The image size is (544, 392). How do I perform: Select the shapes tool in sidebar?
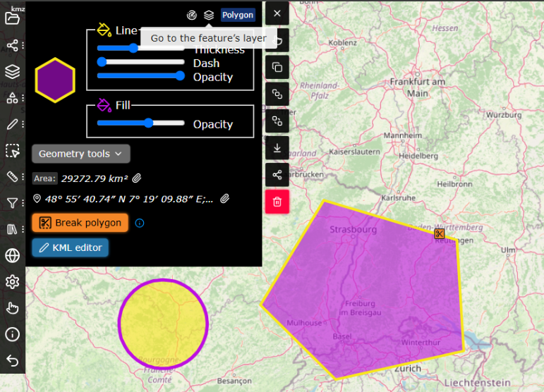tap(12, 98)
